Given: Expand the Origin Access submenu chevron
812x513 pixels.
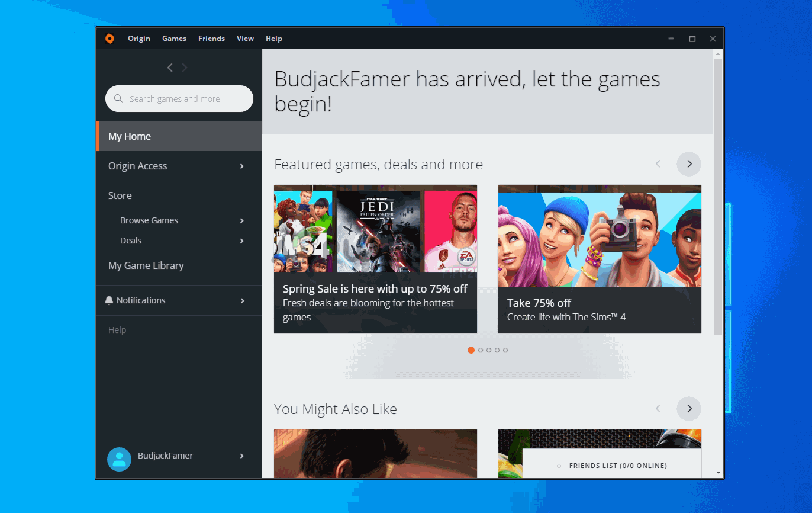Looking at the screenshot, I should point(242,166).
